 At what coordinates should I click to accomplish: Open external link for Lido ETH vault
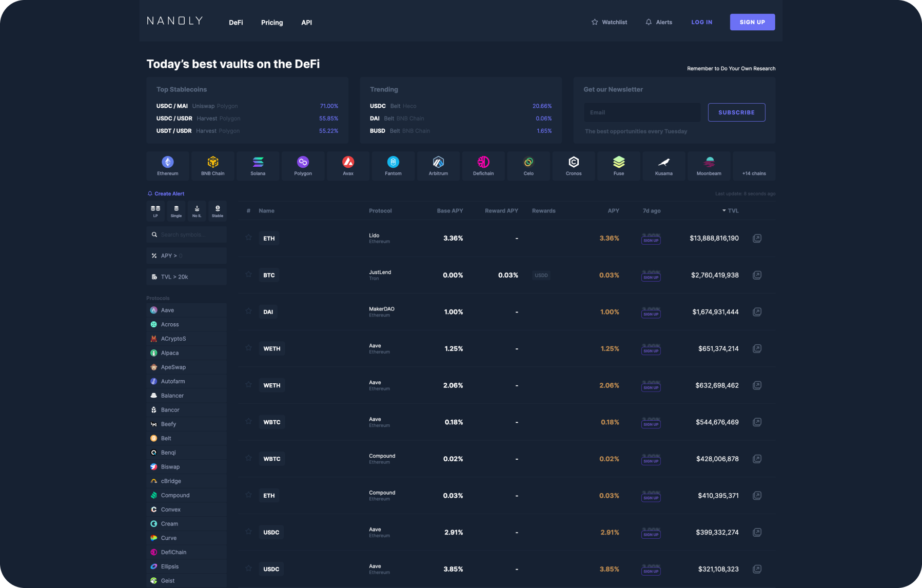click(757, 239)
